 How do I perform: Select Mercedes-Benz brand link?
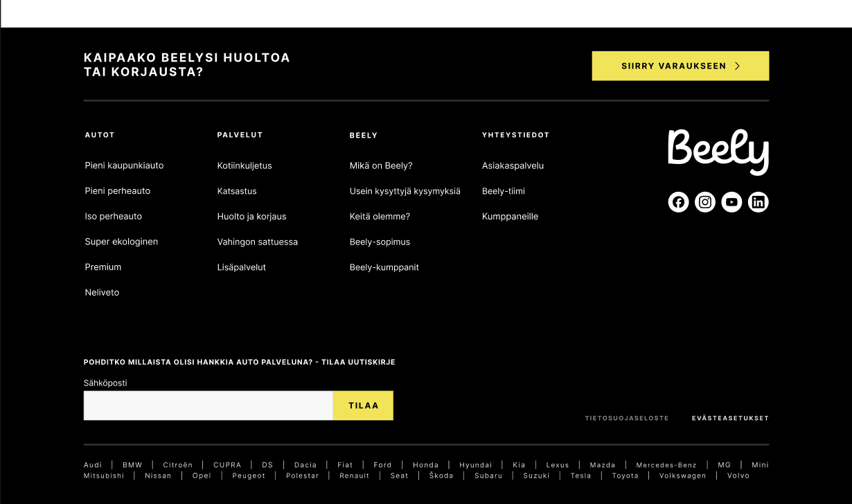[666, 465]
